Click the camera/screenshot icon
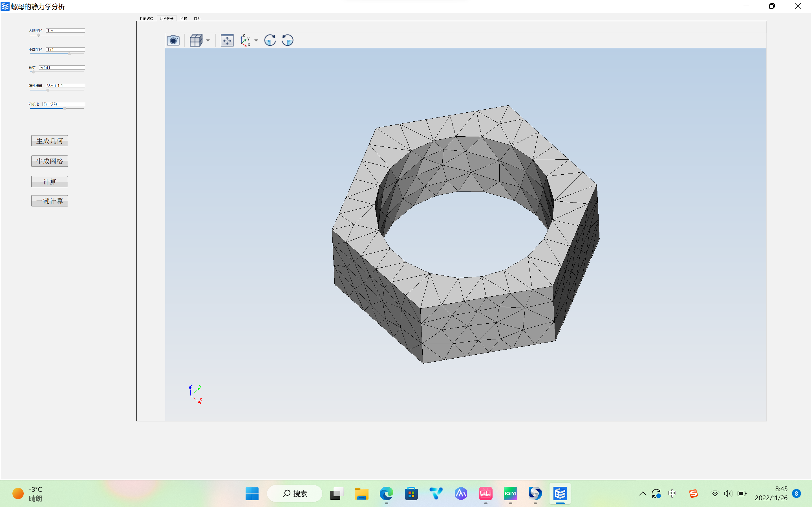 (x=174, y=39)
